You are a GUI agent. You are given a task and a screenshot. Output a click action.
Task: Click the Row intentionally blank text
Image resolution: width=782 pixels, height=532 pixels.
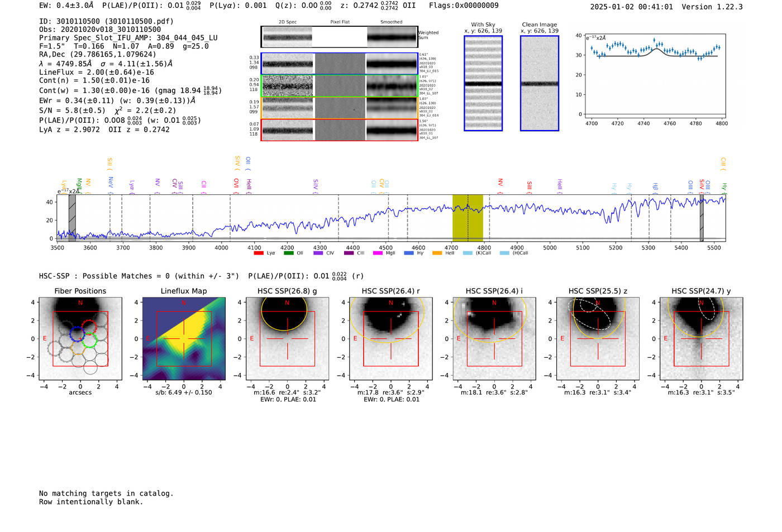click(x=91, y=502)
